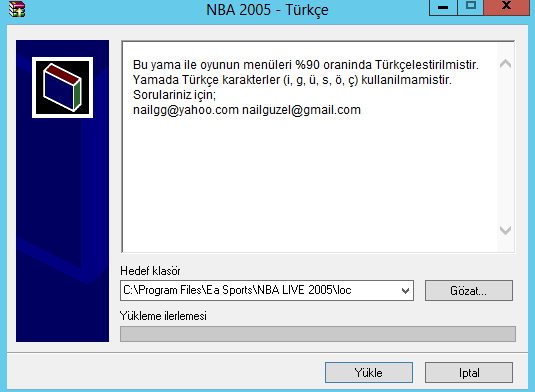
Task: Click the 'Hedef klasör' label
Action: pos(150,271)
